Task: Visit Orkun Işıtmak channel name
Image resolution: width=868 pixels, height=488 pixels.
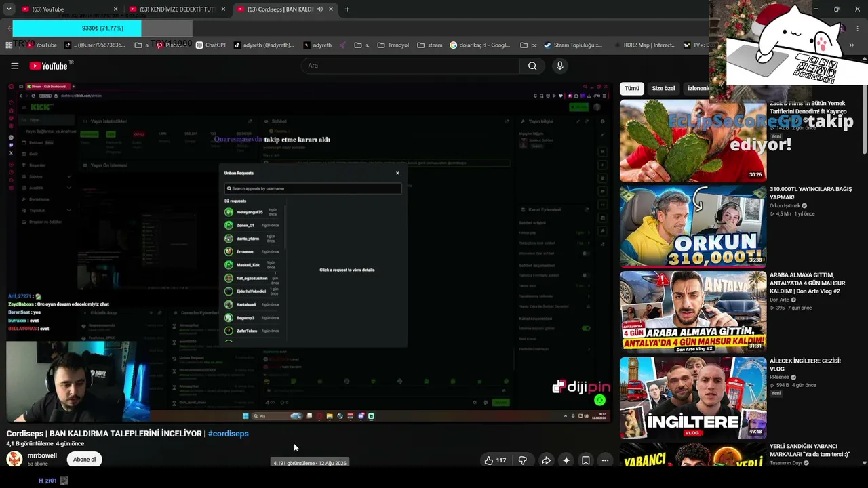Action: coord(785,206)
